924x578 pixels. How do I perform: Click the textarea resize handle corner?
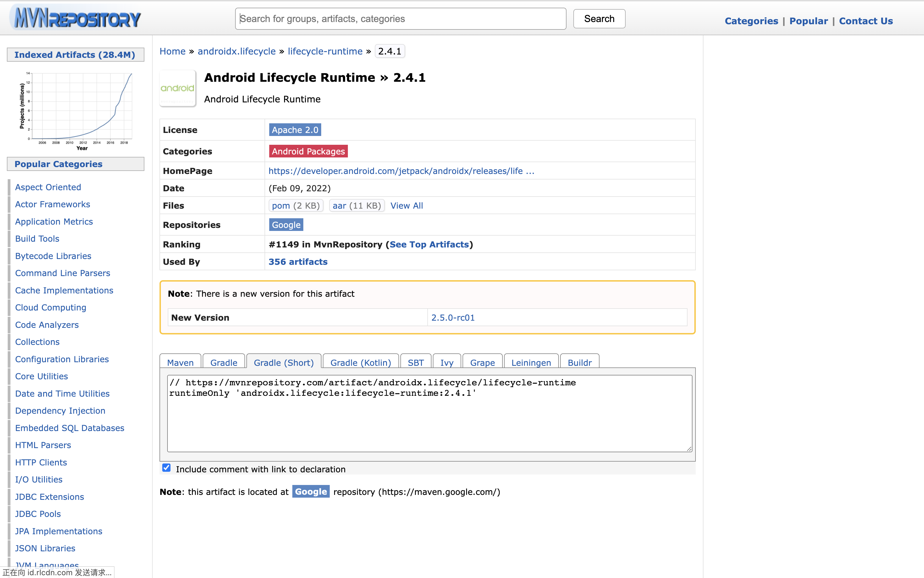click(689, 449)
